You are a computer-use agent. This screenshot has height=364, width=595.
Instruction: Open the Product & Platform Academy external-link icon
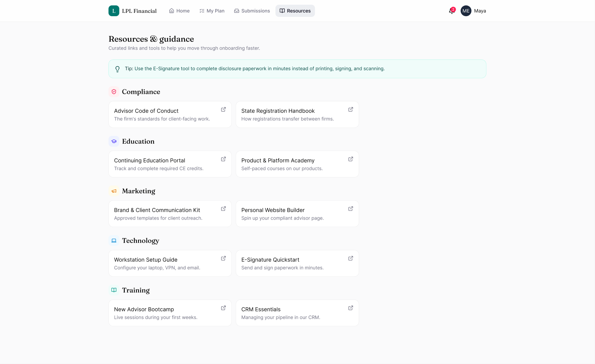[x=350, y=159]
